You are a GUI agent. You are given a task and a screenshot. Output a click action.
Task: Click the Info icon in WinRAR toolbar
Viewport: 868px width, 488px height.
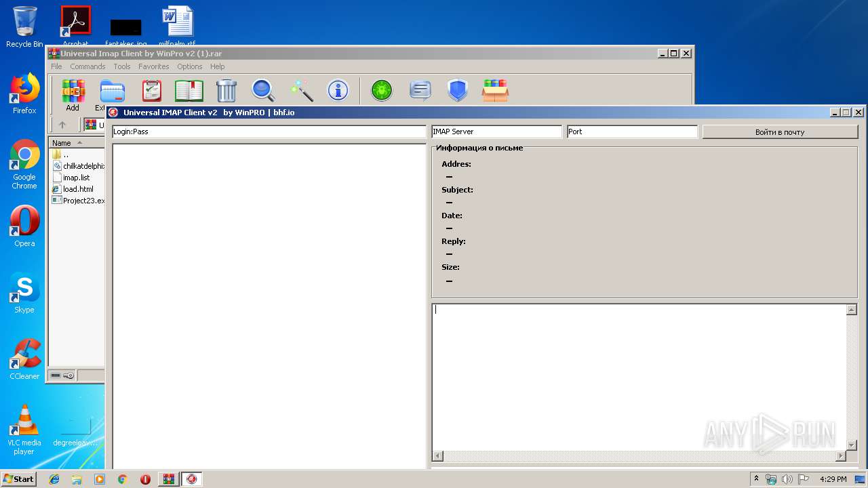(338, 90)
